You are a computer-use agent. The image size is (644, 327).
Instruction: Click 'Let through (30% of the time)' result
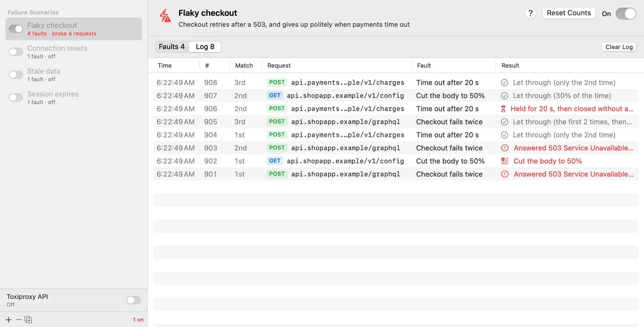pyautogui.click(x=562, y=95)
